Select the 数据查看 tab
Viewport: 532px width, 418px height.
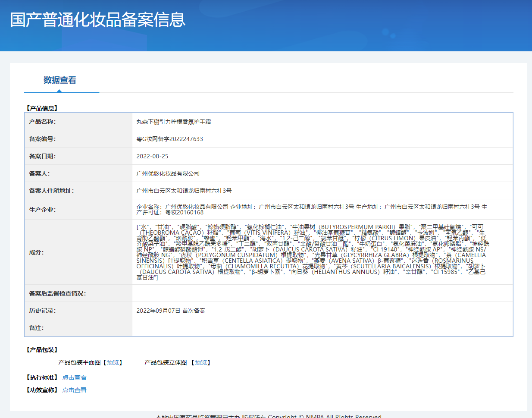[x=59, y=80]
